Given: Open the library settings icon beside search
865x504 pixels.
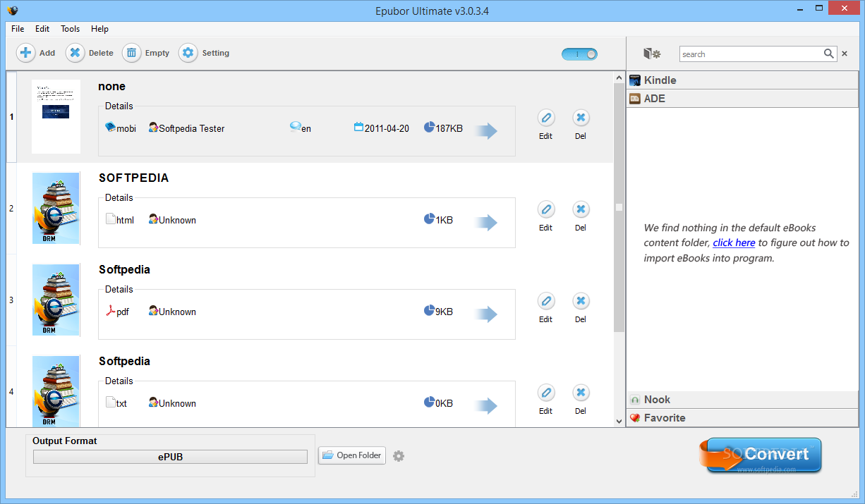Looking at the screenshot, I should coord(652,54).
